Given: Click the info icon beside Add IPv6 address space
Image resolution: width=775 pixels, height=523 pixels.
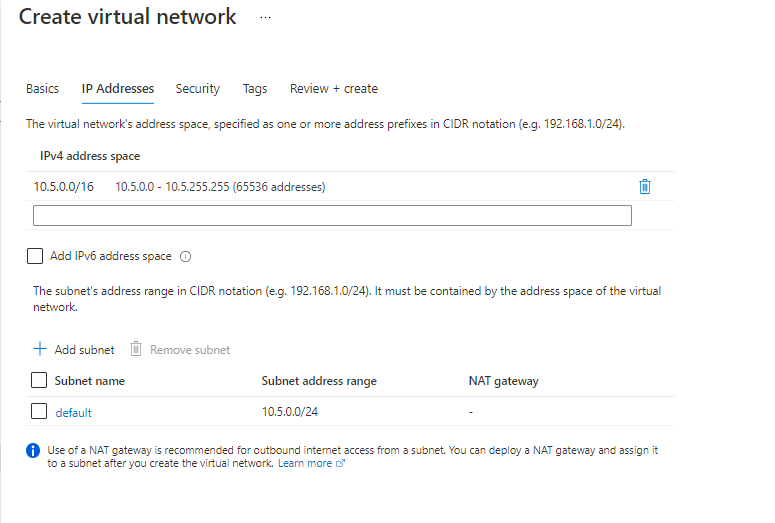Looking at the screenshot, I should 186,257.
